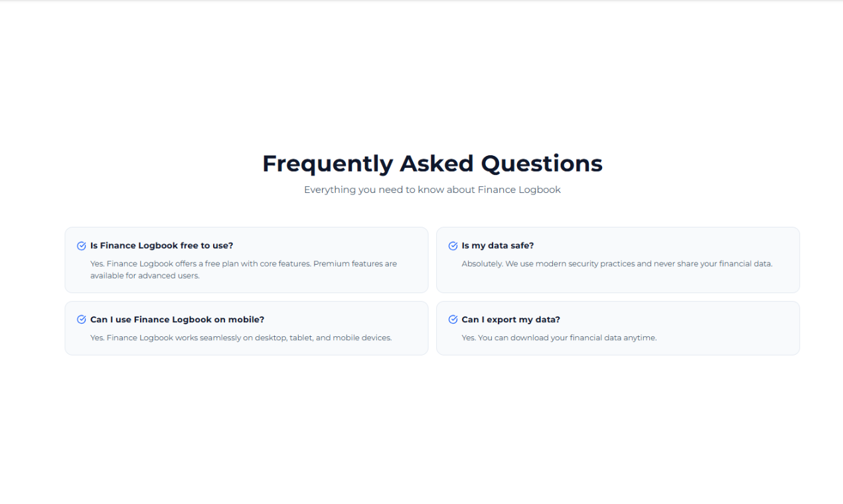This screenshot has height=504, width=843.
Task: Open the "Is Finance Logbook free to use?" question
Action: [x=162, y=246]
